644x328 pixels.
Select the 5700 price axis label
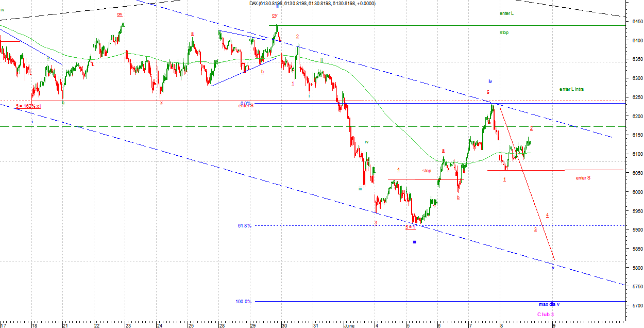(x=636, y=306)
